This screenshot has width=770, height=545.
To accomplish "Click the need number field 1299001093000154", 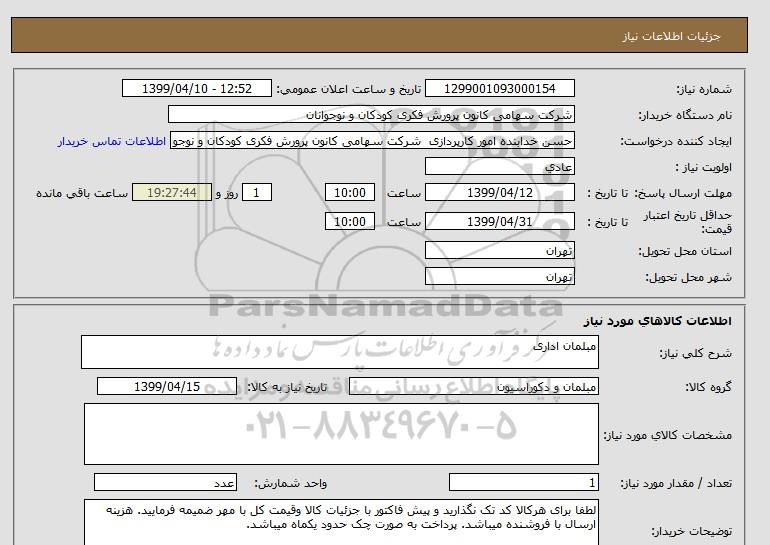I will pyautogui.click(x=499, y=88).
